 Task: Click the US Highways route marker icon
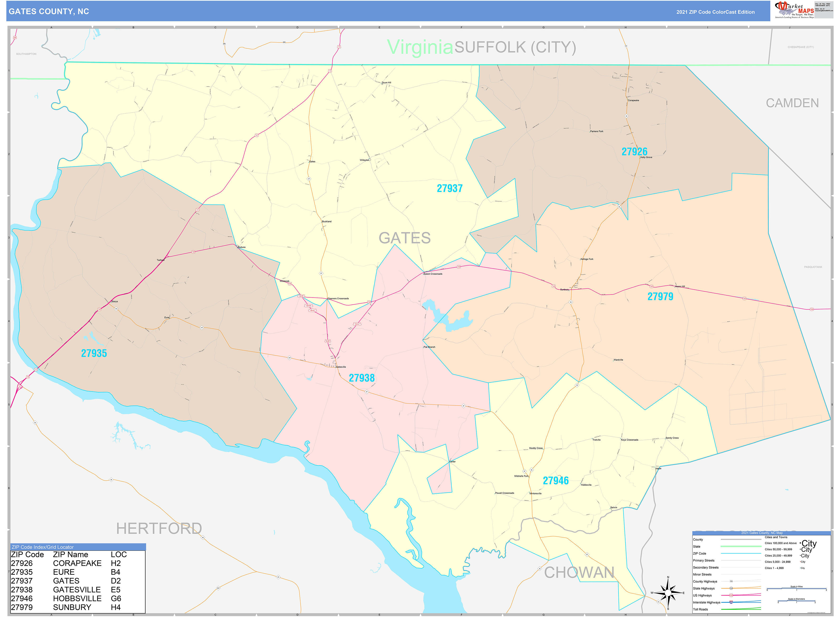tap(731, 595)
